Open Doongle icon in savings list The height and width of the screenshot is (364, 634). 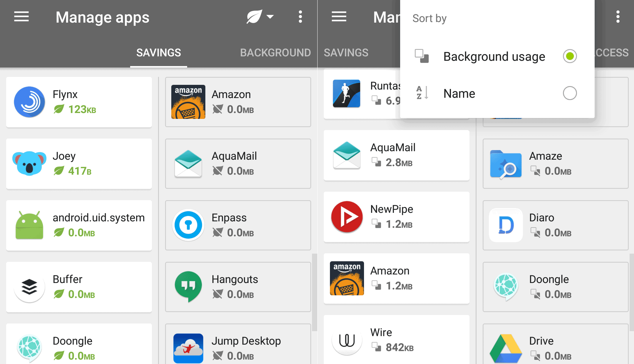coord(29,348)
